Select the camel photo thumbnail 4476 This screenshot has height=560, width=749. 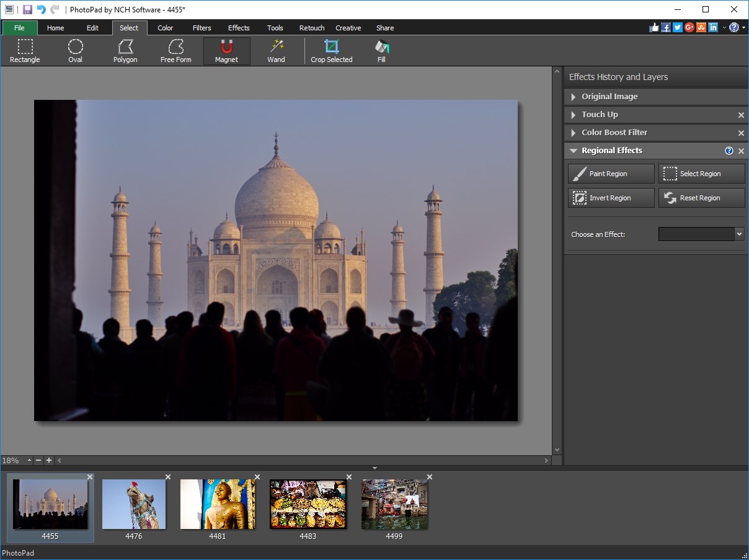pos(133,504)
